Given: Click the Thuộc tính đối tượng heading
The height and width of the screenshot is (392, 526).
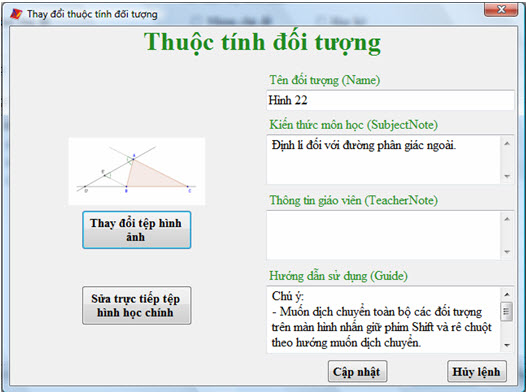Looking at the screenshot, I should coord(263,43).
